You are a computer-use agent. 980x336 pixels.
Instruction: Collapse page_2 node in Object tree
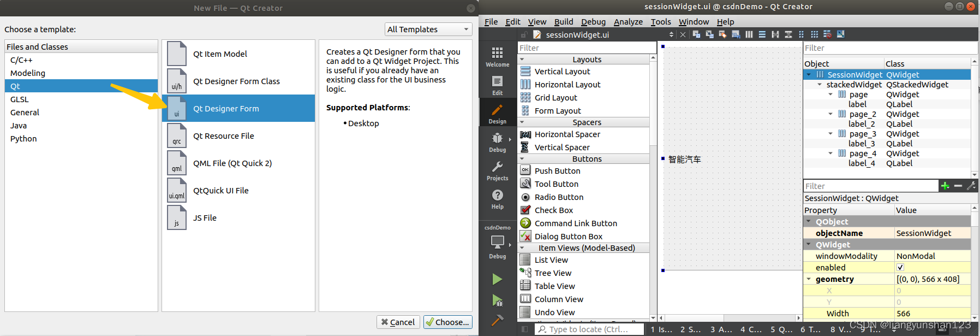(830, 114)
